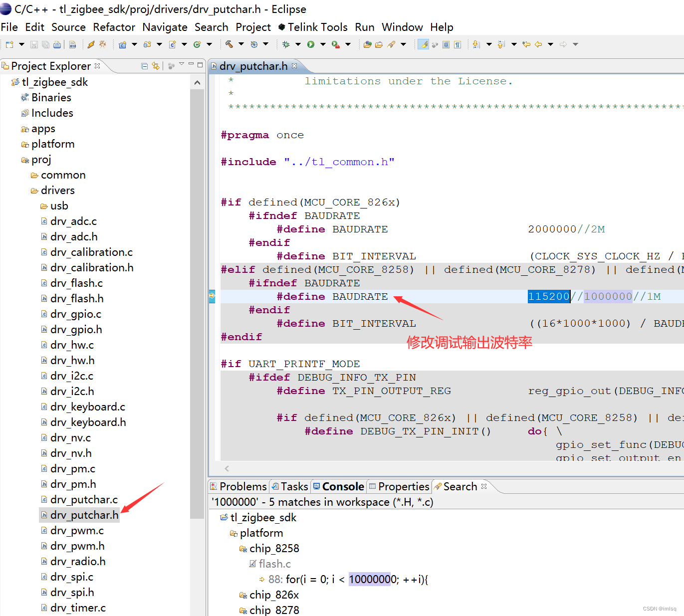Toggle Link with Editor in Project Explorer
The width and height of the screenshot is (684, 616).
[156, 66]
